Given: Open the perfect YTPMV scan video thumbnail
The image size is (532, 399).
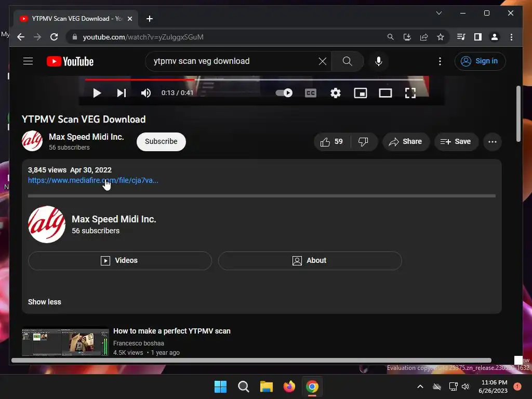Looking at the screenshot, I should [65, 342].
